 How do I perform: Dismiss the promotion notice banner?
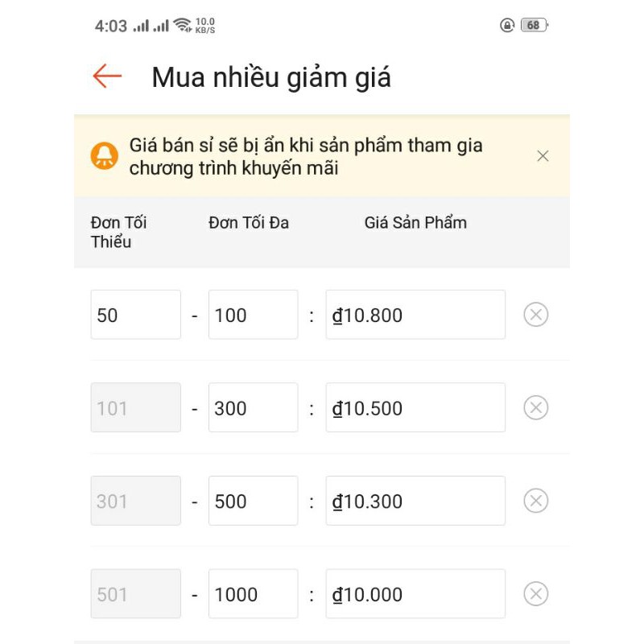coord(543,156)
